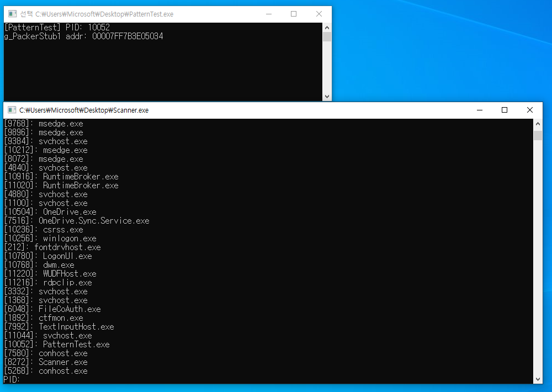Click the PID: input prompt in Scanner
The height and width of the screenshot is (392, 552).
coord(12,380)
